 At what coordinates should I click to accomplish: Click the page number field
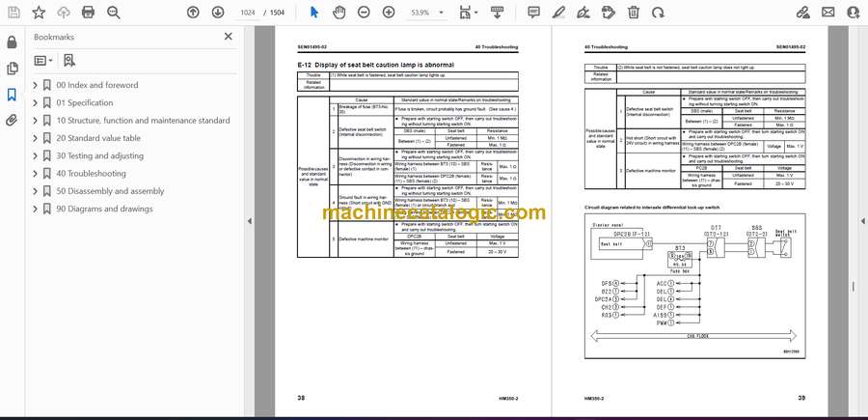click(x=248, y=13)
